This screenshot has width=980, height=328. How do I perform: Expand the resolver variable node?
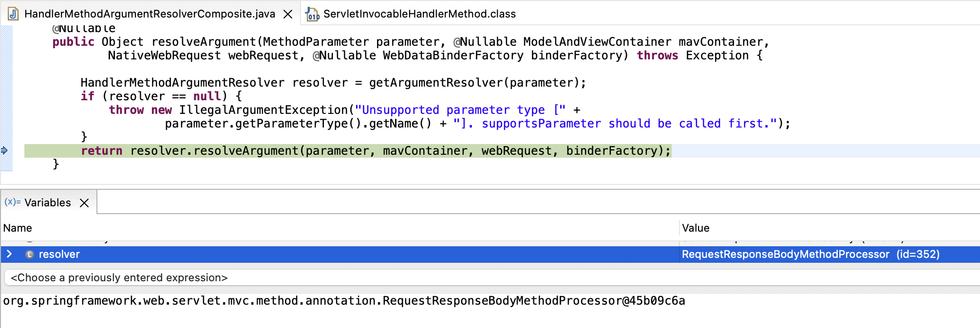[9, 254]
